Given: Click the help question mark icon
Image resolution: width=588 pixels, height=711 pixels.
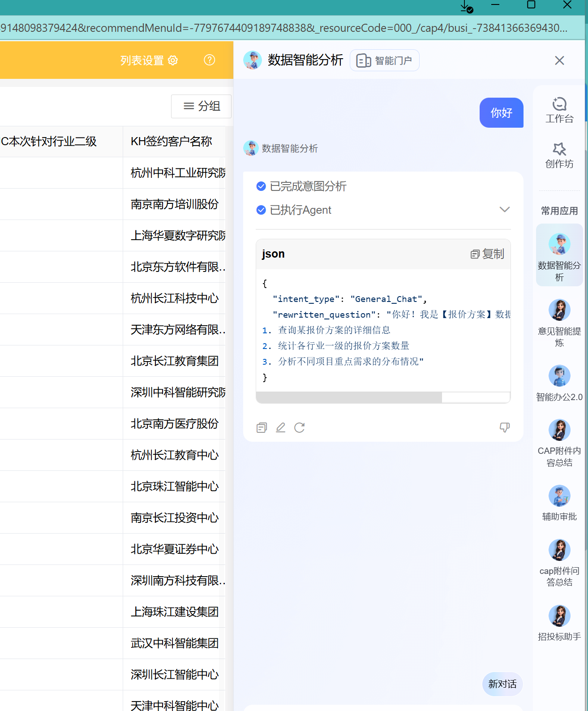Looking at the screenshot, I should click(209, 60).
